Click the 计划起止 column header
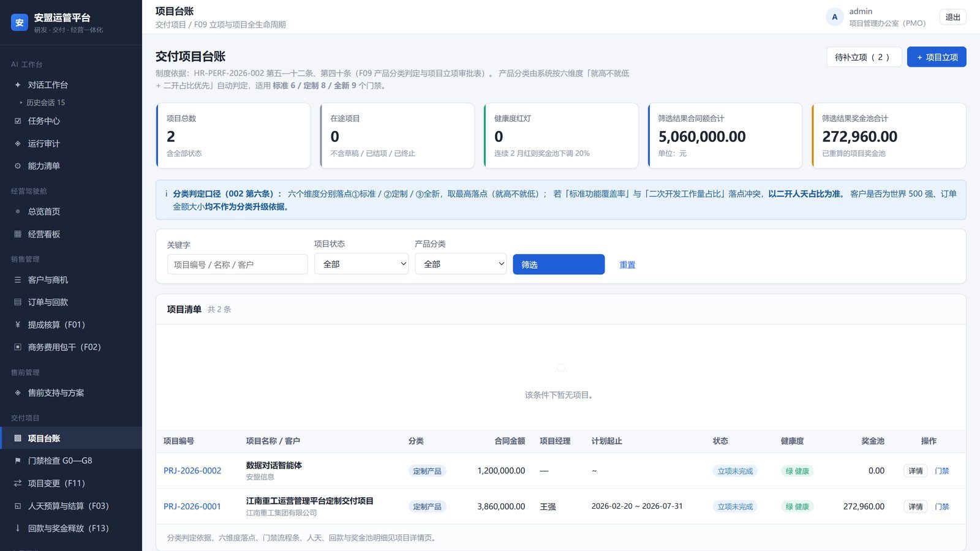Screen dimensions: 980x551 tap(606, 441)
